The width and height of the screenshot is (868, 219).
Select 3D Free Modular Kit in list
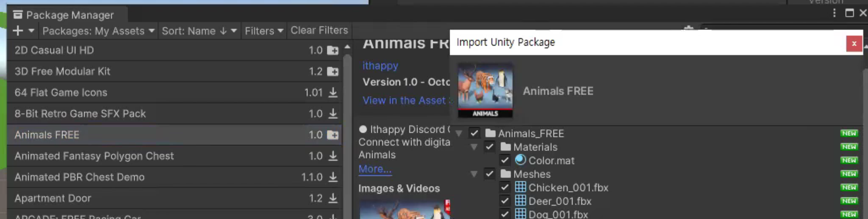point(174,71)
